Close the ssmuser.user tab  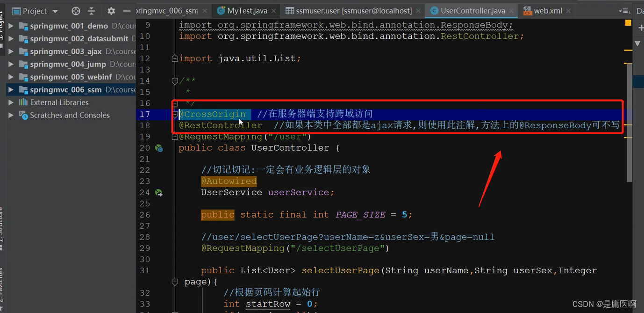pyautogui.click(x=417, y=11)
